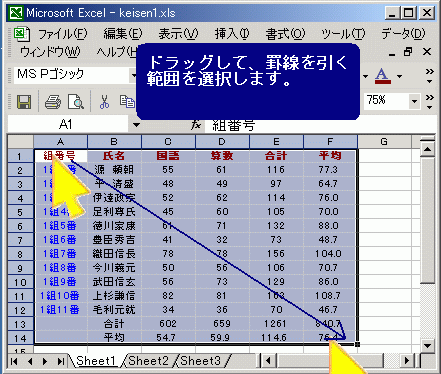The height and width of the screenshot is (374, 441).
Task: Click the fx insert function icon
Action: 196,125
